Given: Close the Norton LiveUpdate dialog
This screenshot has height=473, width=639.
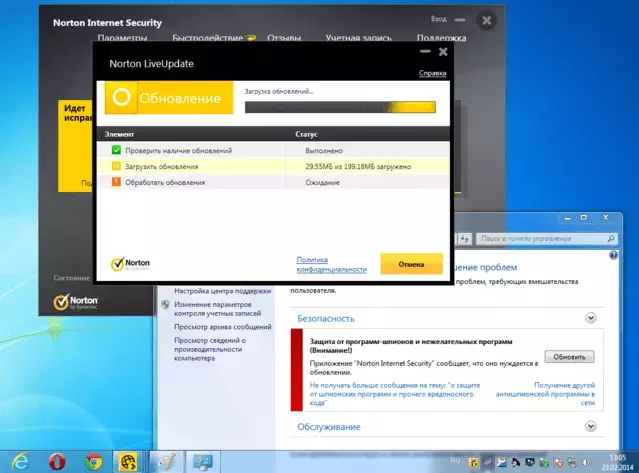Looking at the screenshot, I should [x=443, y=51].
